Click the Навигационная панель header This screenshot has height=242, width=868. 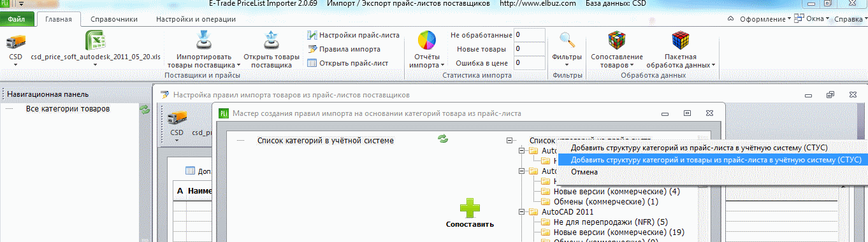pos(48,94)
